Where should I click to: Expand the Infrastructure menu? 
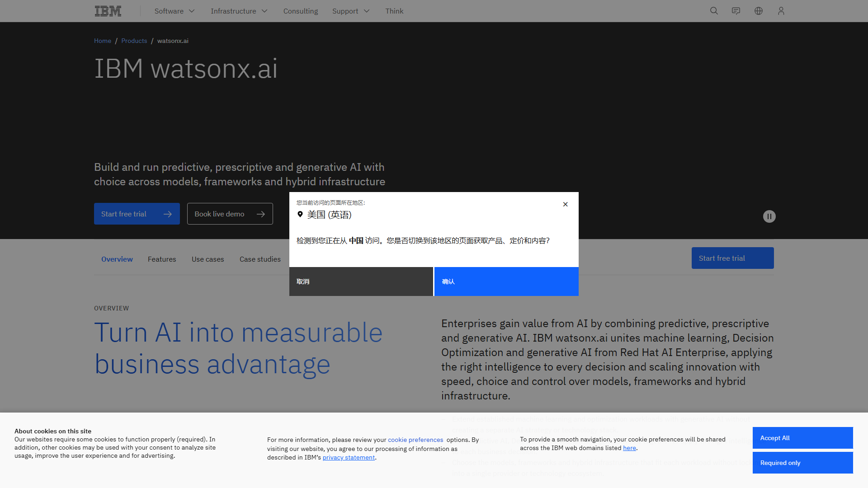click(x=239, y=11)
